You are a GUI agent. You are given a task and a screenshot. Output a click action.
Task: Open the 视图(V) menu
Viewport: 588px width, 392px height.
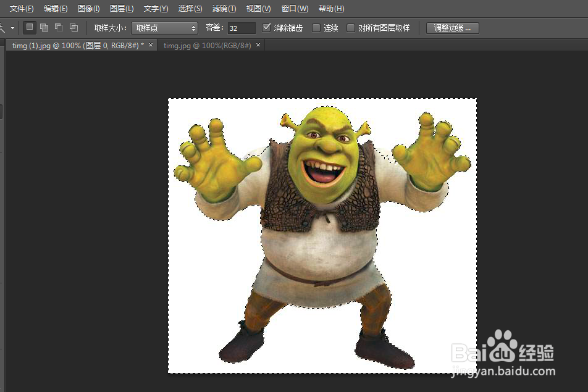click(258, 8)
